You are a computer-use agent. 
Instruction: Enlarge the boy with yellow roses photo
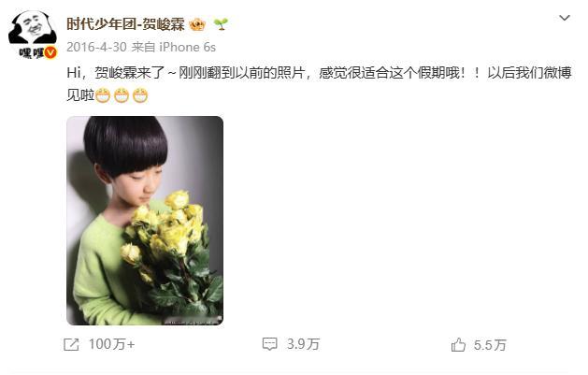(145, 221)
